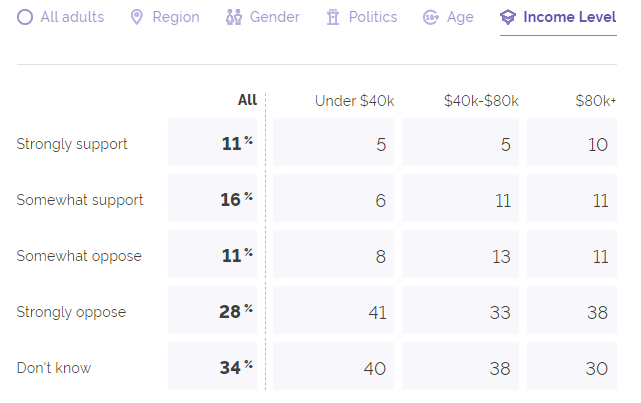Click the Under $40k column header
The image size is (641, 403).
pyautogui.click(x=354, y=100)
